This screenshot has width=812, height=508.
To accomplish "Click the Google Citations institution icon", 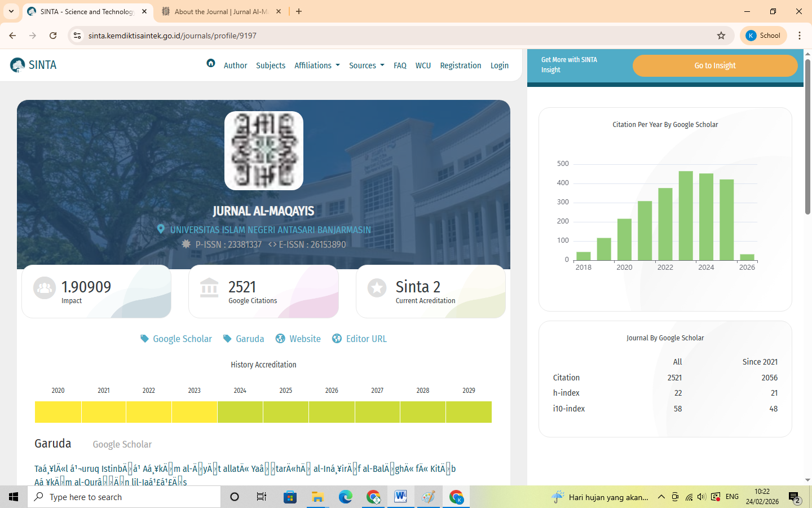I will click(209, 288).
